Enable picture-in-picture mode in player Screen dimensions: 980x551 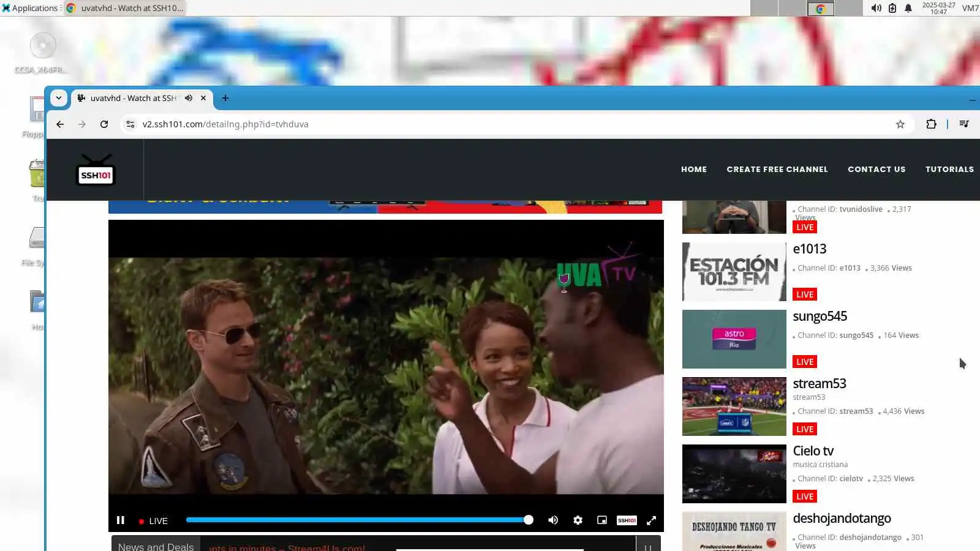click(x=602, y=520)
